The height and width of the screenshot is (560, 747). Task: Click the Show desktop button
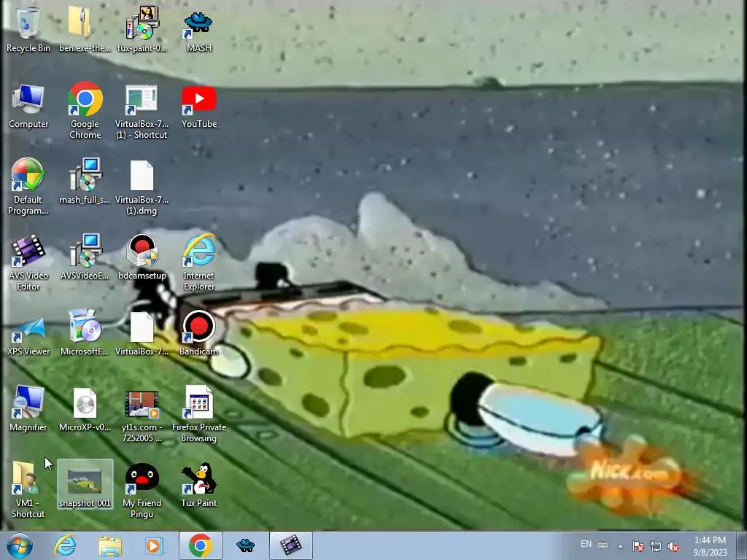pos(743,546)
